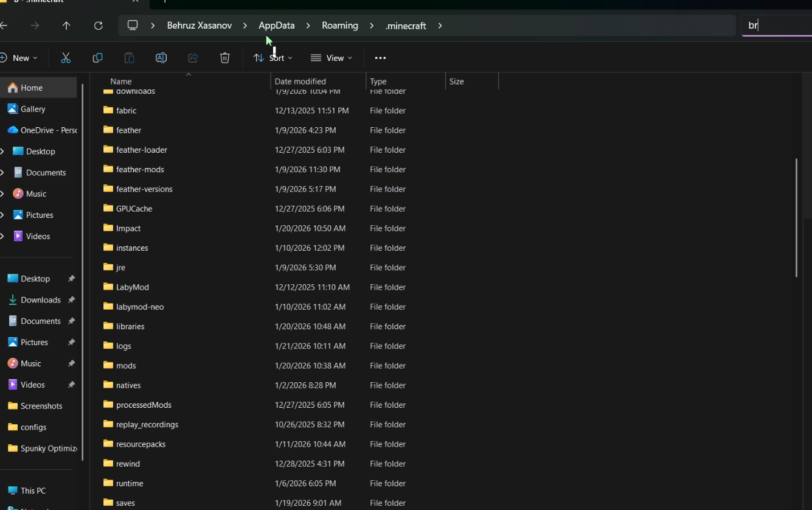Click the search box containing 'br'
812x510 pixels.
[776, 26]
